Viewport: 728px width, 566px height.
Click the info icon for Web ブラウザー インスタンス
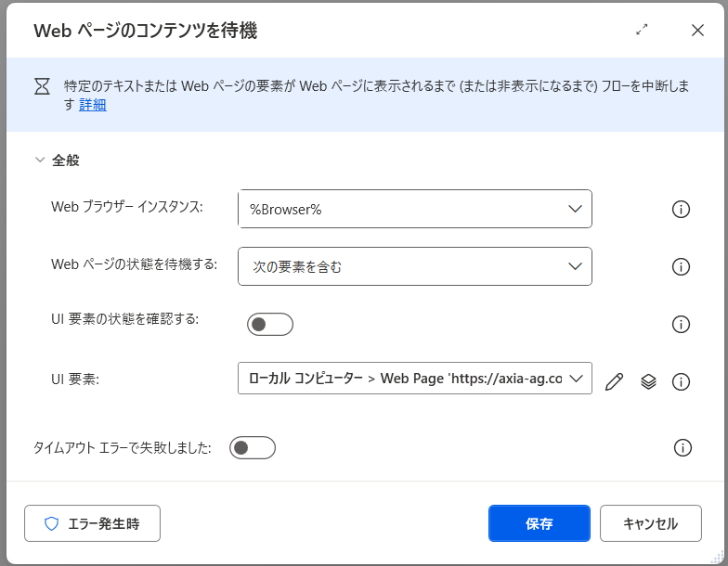(x=681, y=210)
